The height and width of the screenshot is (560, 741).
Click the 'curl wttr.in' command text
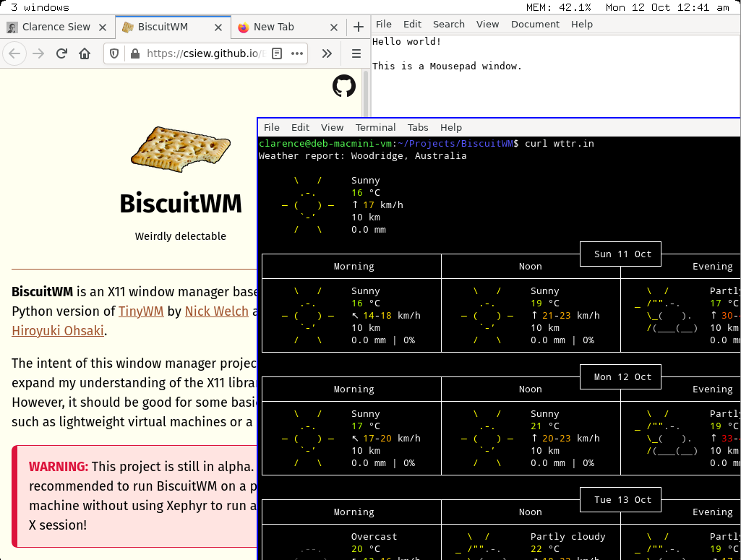click(x=559, y=144)
